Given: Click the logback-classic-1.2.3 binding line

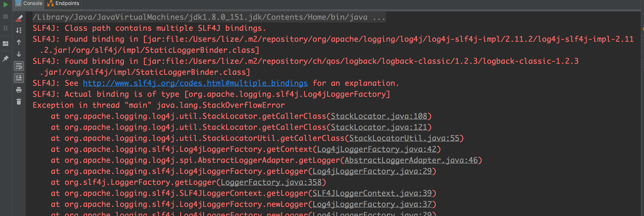Looking at the screenshot, I should pyautogui.click(x=305, y=67).
